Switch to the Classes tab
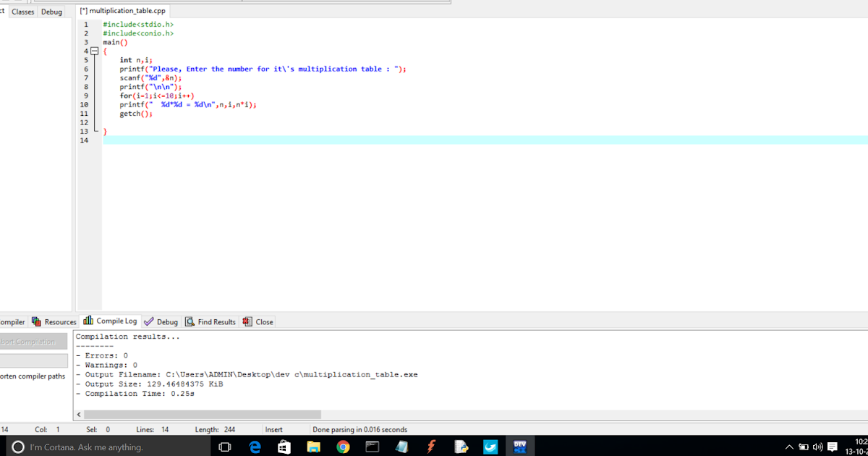 pos(22,12)
